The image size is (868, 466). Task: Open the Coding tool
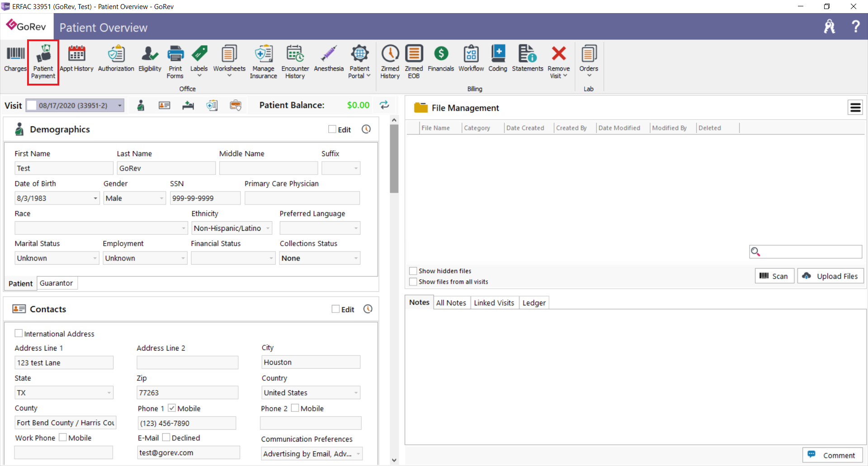(x=498, y=59)
